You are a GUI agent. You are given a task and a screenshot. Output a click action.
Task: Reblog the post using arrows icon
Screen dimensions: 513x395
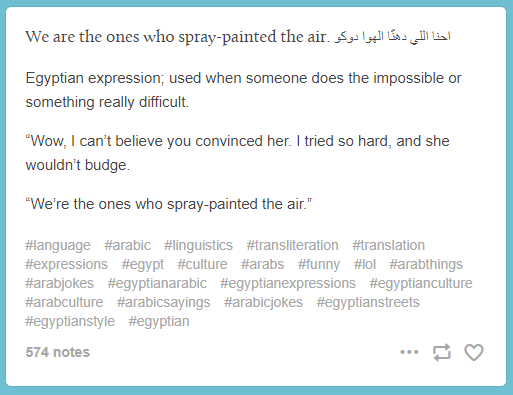pos(442,352)
